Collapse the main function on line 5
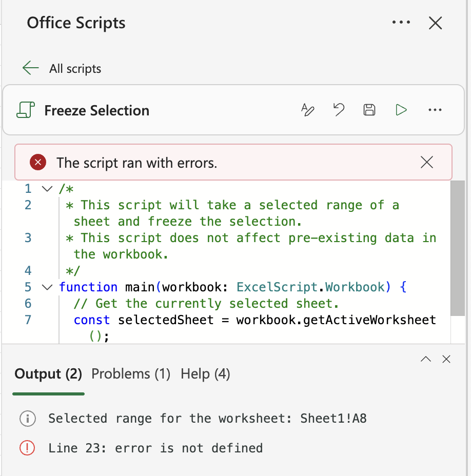Image resolution: width=471 pixels, height=476 pixels. [47, 287]
